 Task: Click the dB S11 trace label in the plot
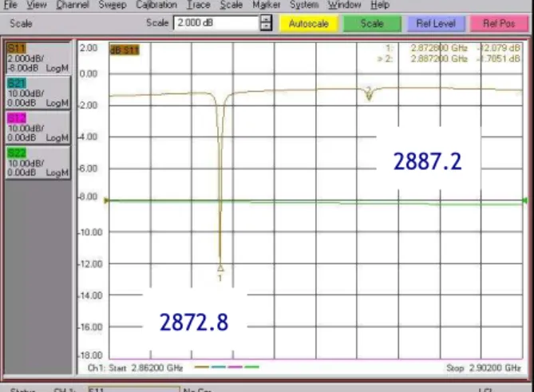coord(125,50)
